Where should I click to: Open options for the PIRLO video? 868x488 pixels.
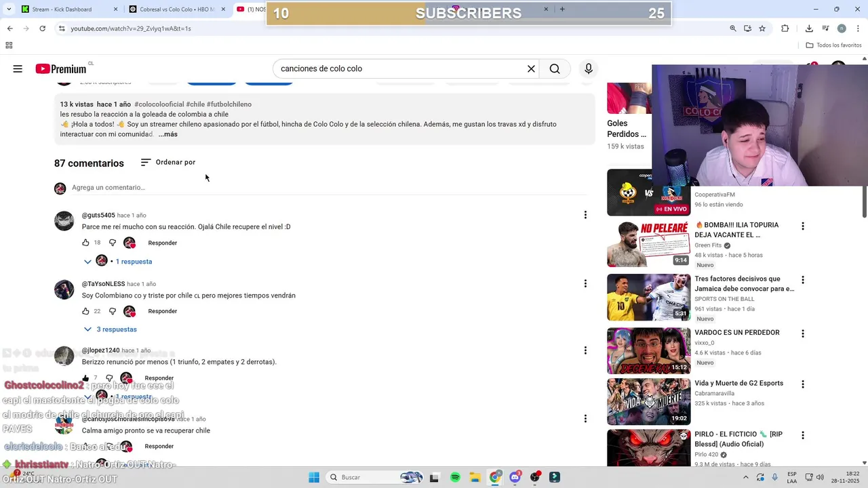point(803,435)
